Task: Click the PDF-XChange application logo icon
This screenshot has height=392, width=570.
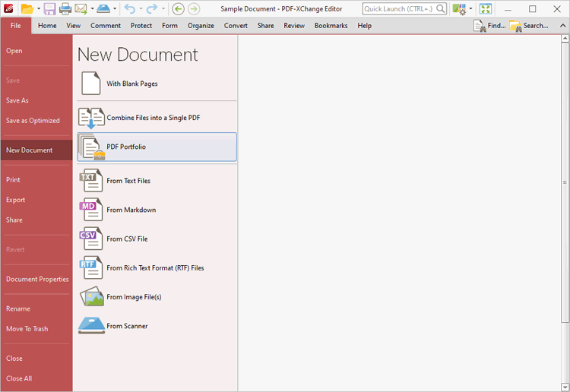Action: tap(8, 8)
